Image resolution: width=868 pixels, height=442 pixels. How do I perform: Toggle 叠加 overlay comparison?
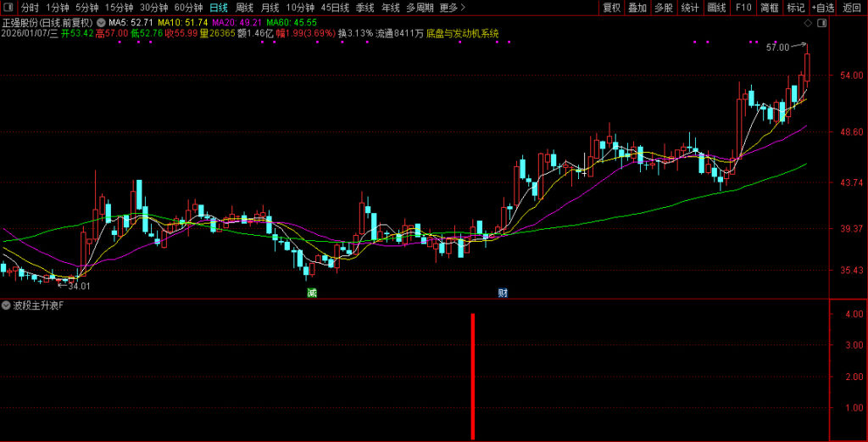[x=637, y=8]
